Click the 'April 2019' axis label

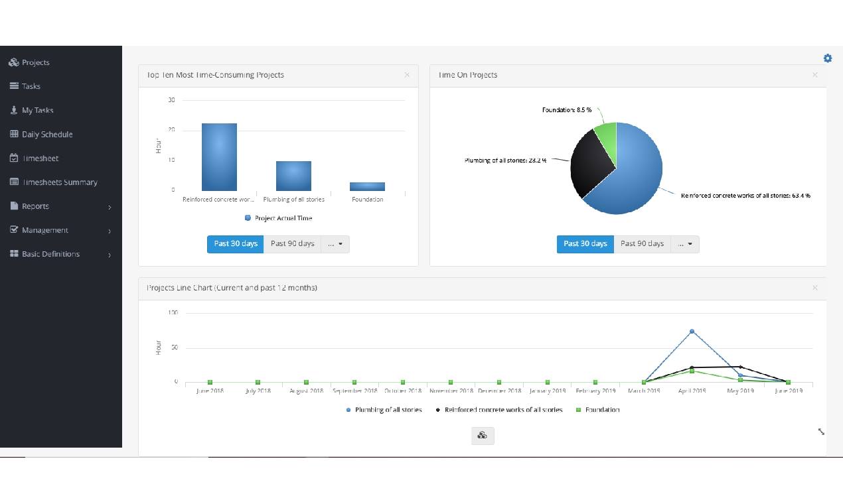(692, 391)
